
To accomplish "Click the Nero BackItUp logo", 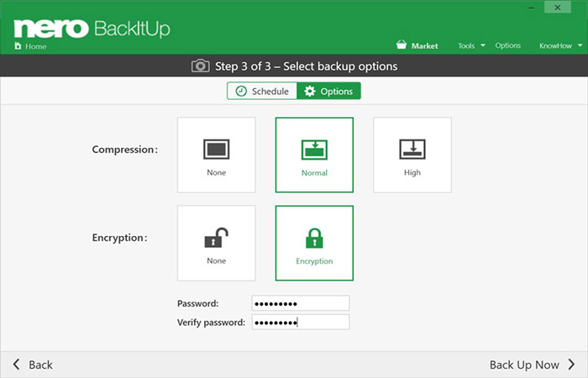I will 92,29.
